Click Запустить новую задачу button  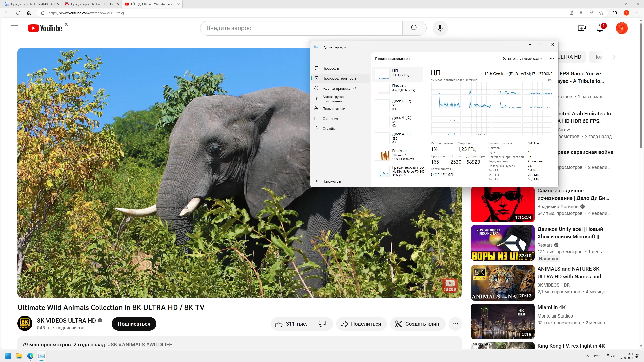coord(522,59)
